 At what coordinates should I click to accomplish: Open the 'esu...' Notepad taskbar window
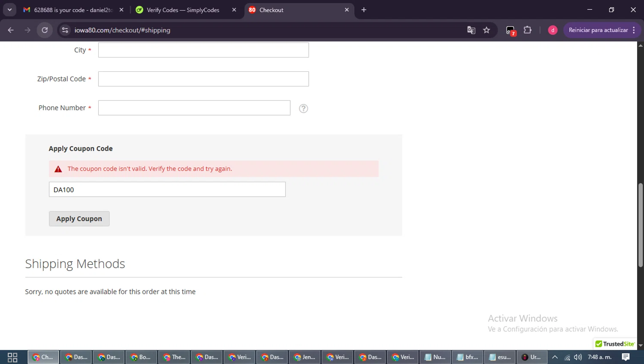(x=500, y=357)
